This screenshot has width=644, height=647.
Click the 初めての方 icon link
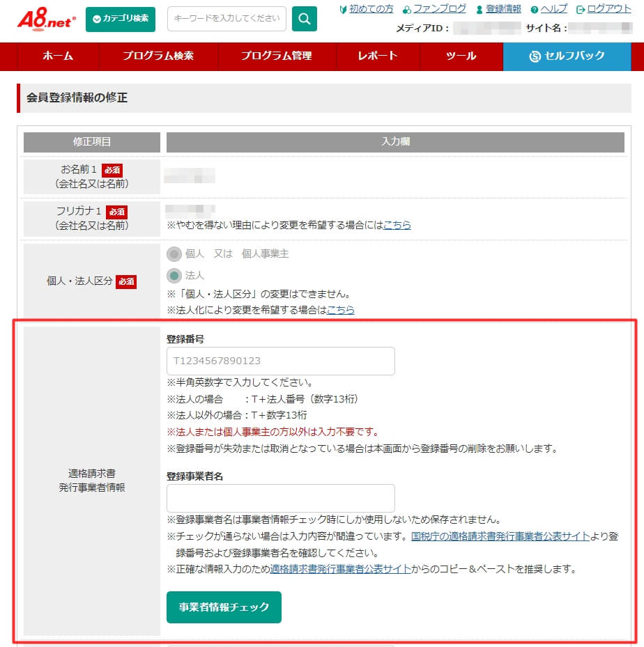pos(343,9)
